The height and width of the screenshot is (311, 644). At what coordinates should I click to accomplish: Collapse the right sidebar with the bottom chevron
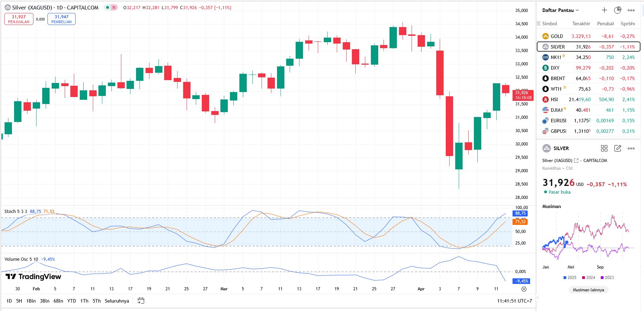[x=537, y=297]
